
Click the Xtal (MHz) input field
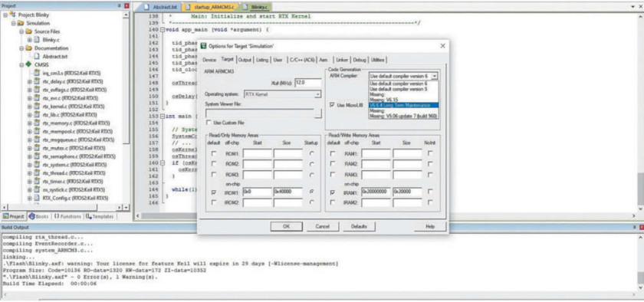pyautogui.click(x=308, y=83)
